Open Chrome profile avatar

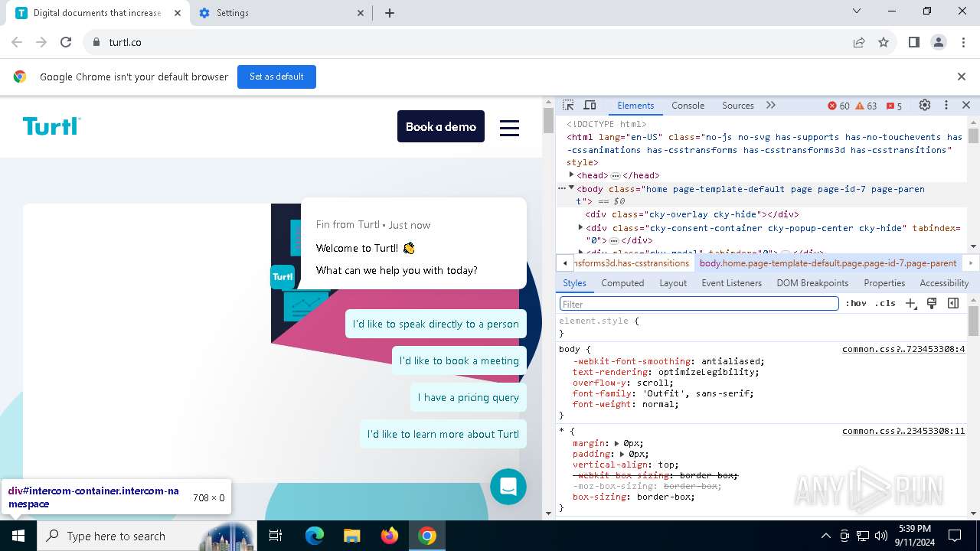[939, 43]
